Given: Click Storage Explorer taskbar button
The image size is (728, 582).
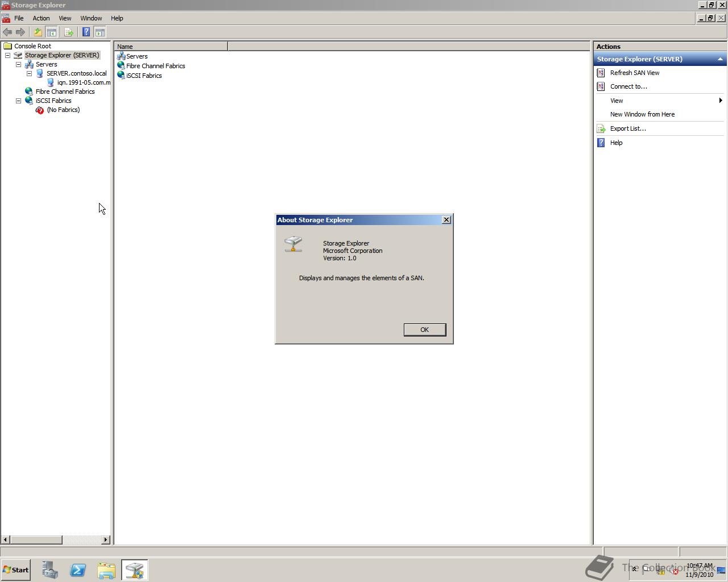Looking at the screenshot, I should 135,570.
